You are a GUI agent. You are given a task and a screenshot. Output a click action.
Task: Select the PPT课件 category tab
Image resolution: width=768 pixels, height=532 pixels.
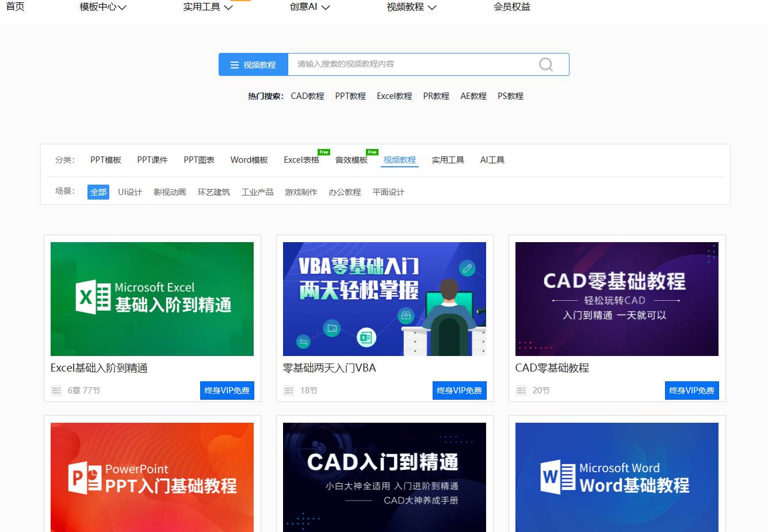152,160
